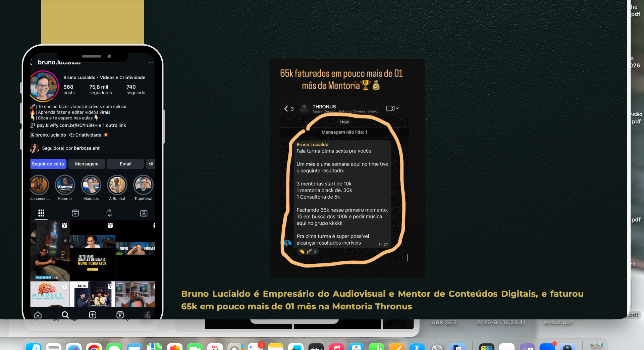This screenshot has width=644, height=350.
Task: Open the 740 seguindo list
Action: pos(136,90)
